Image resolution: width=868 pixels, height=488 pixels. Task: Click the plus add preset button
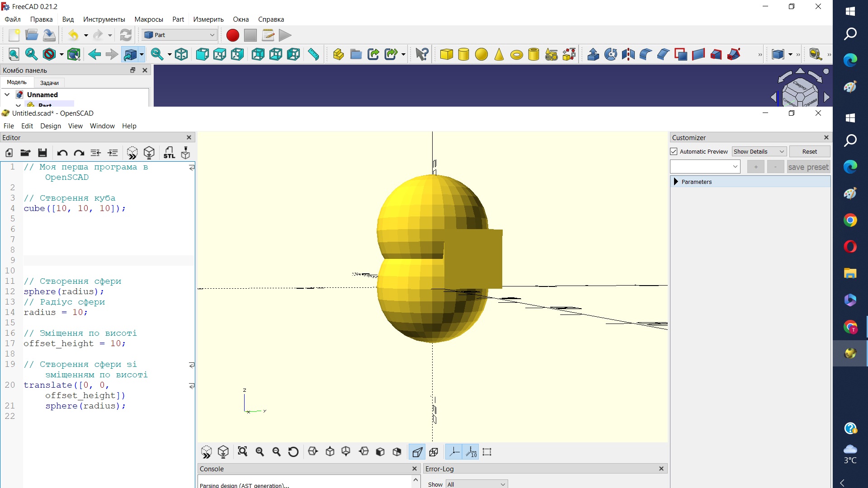pyautogui.click(x=756, y=167)
